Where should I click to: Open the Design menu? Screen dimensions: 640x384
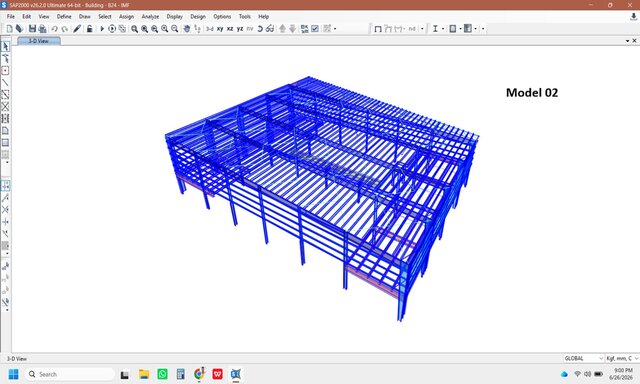point(198,16)
